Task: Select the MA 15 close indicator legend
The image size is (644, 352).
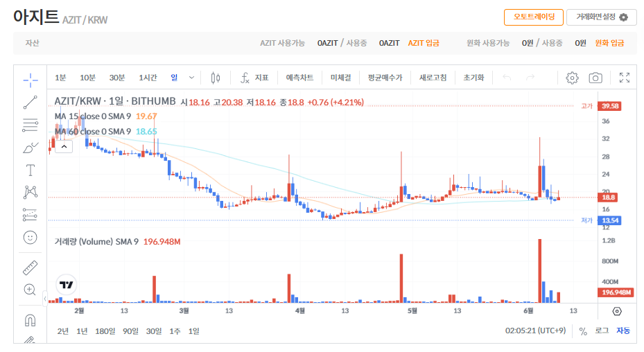Action: click(x=92, y=116)
